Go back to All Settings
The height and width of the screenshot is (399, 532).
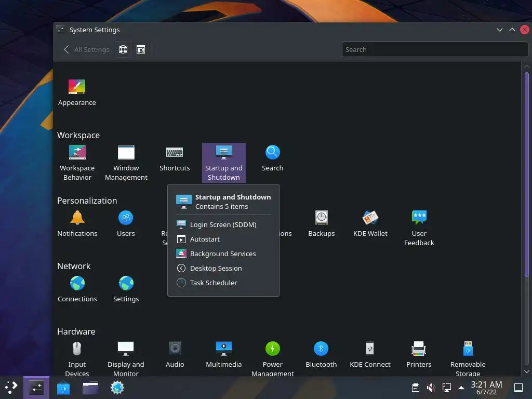pyautogui.click(x=87, y=49)
